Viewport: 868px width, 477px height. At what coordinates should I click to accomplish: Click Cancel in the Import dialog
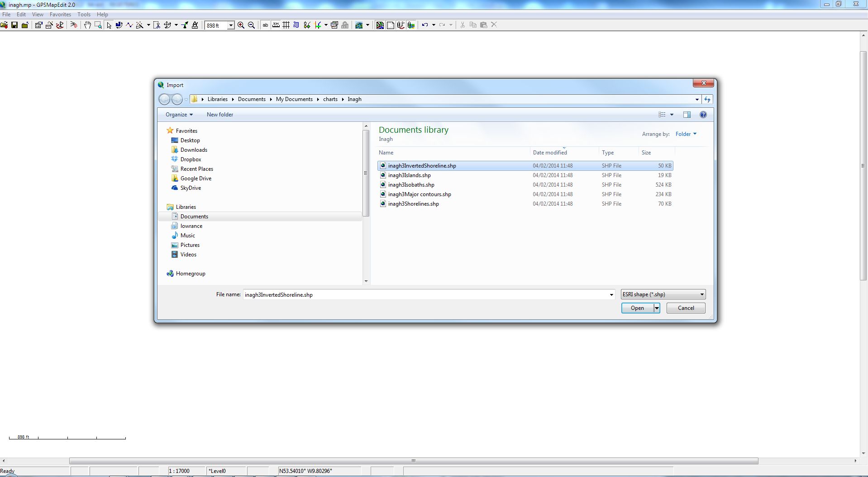click(x=686, y=308)
